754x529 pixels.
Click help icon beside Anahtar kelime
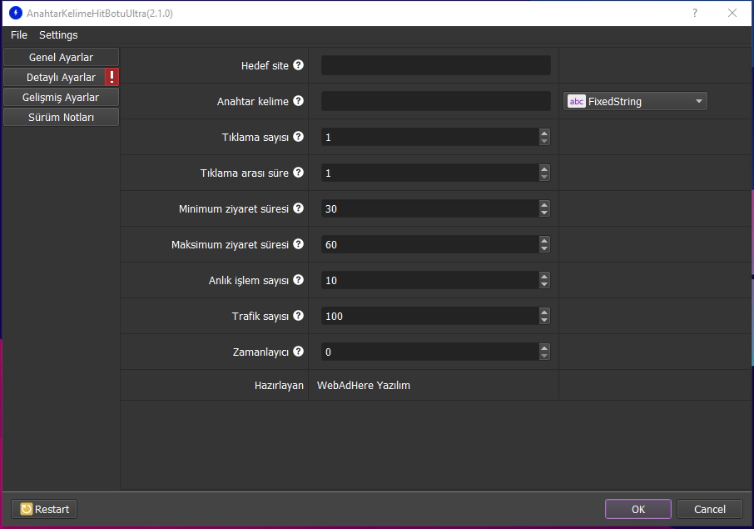[298, 102]
